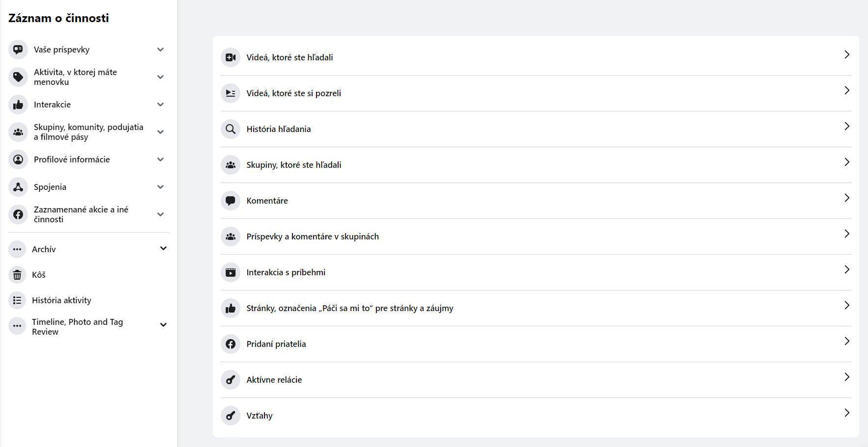Click the key icon next to Aktívne relácie
This screenshot has height=447, width=868.
(x=231, y=380)
